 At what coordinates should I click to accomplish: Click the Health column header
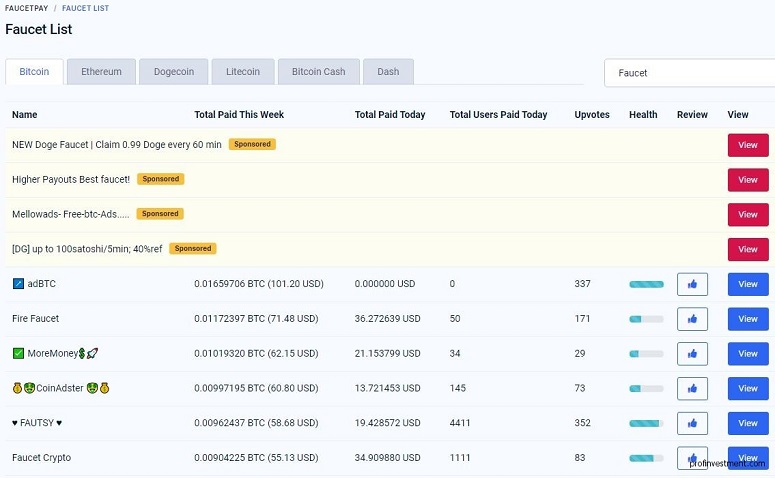[x=643, y=115]
